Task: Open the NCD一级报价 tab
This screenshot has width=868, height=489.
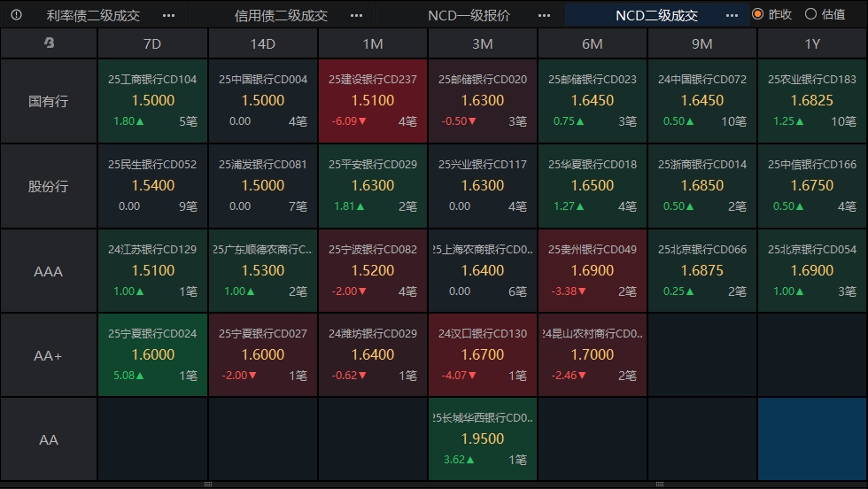Action: pos(469,16)
